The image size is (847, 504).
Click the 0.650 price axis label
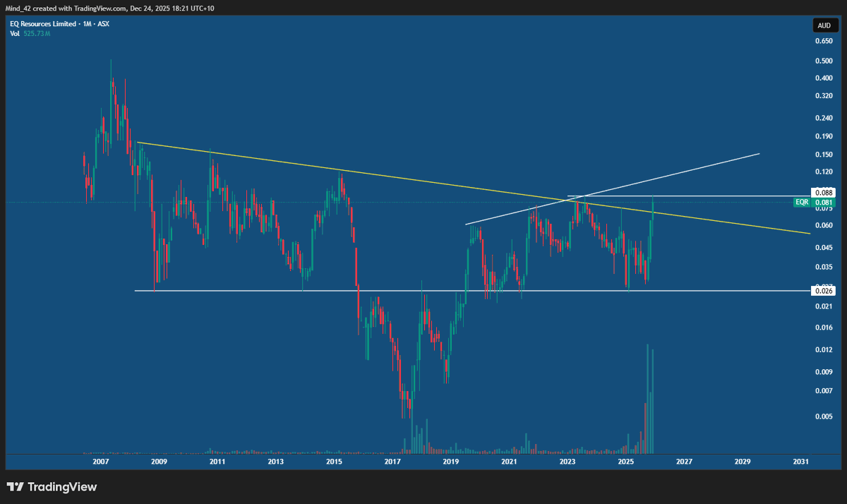tap(823, 41)
